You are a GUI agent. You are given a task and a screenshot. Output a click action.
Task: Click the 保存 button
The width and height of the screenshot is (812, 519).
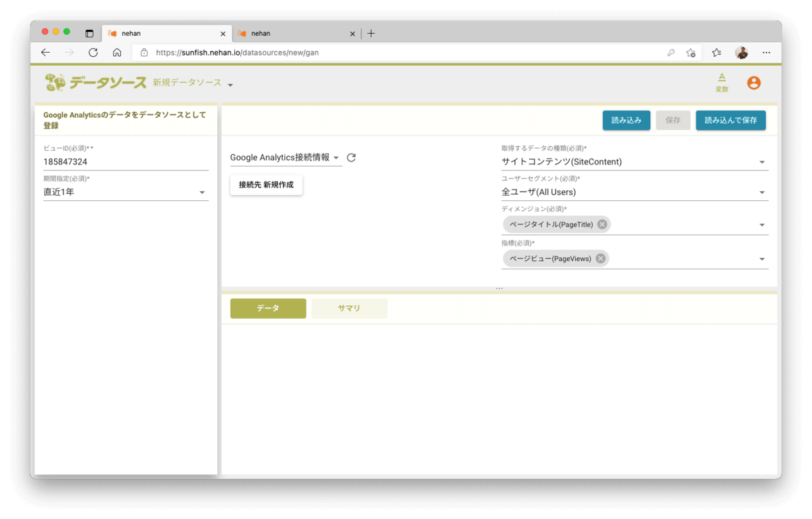tap(673, 120)
